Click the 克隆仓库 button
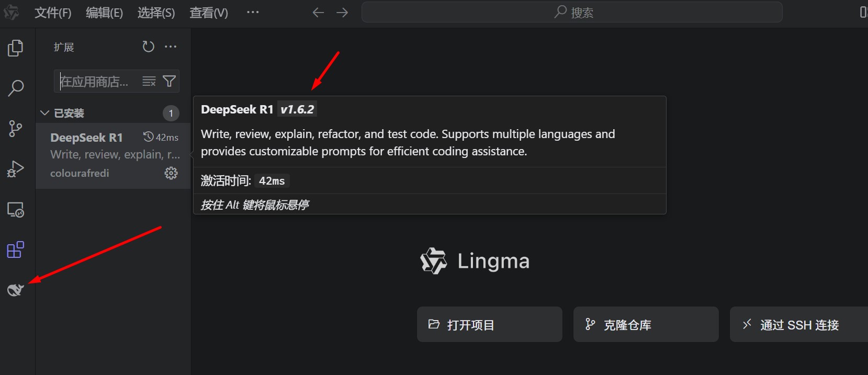The height and width of the screenshot is (375, 868). pyautogui.click(x=646, y=324)
